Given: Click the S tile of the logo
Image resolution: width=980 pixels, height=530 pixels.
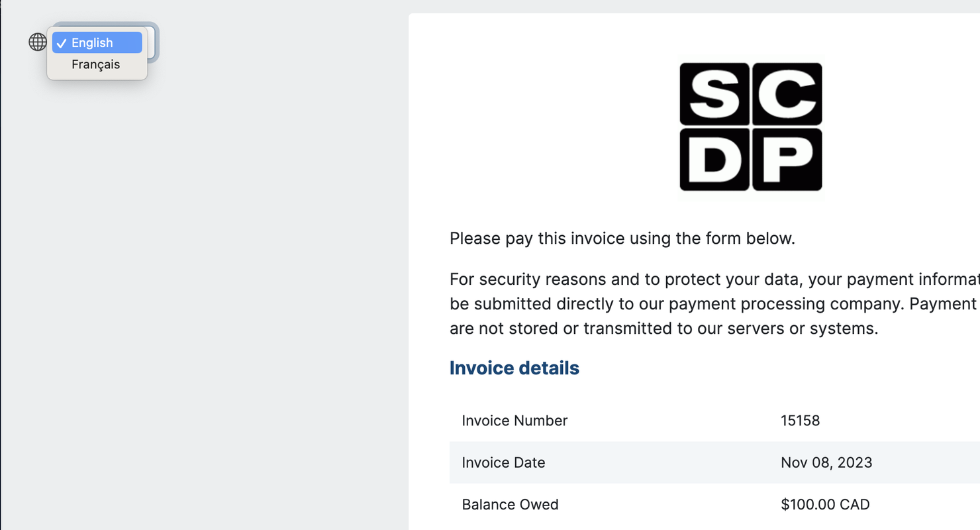Looking at the screenshot, I should pyautogui.click(x=714, y=94).
